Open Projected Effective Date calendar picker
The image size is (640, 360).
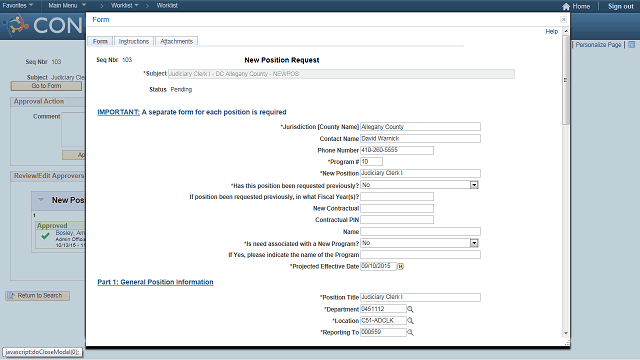[x=400, y=267]
